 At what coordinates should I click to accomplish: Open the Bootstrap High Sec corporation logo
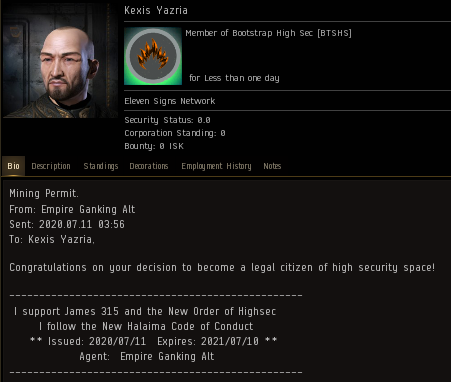pos(153,56)
